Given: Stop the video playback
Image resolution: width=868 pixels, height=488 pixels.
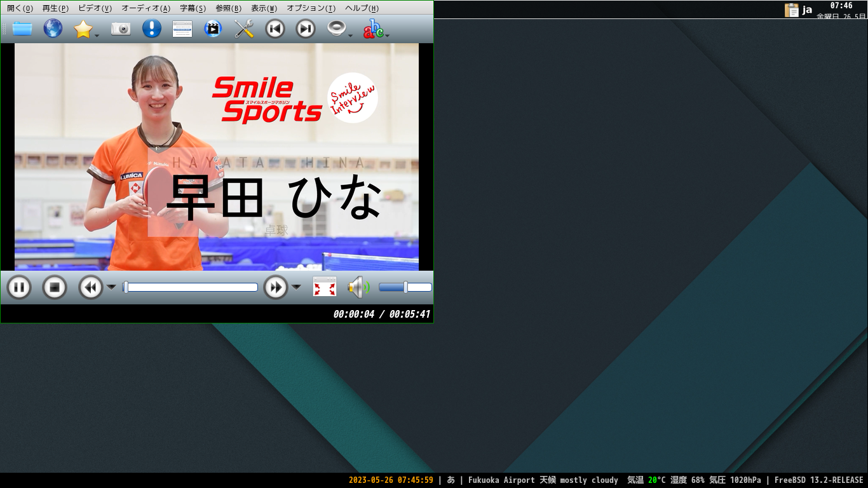Looking at the screenshot, I should pos(55,288).
